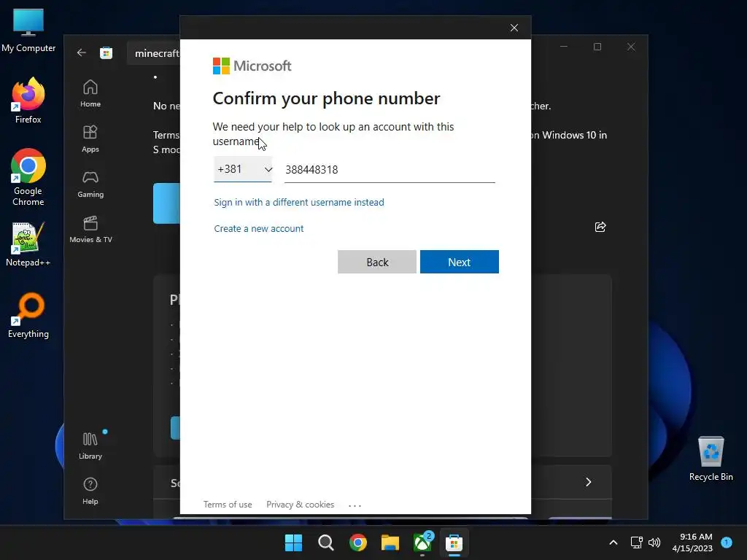Open Library in Store sidebar

point(90,446)
